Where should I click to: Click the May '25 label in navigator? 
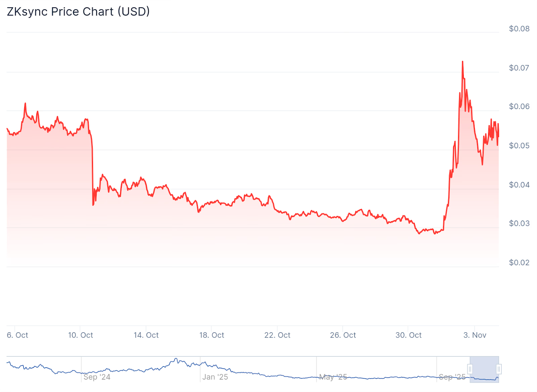(333, 377)
